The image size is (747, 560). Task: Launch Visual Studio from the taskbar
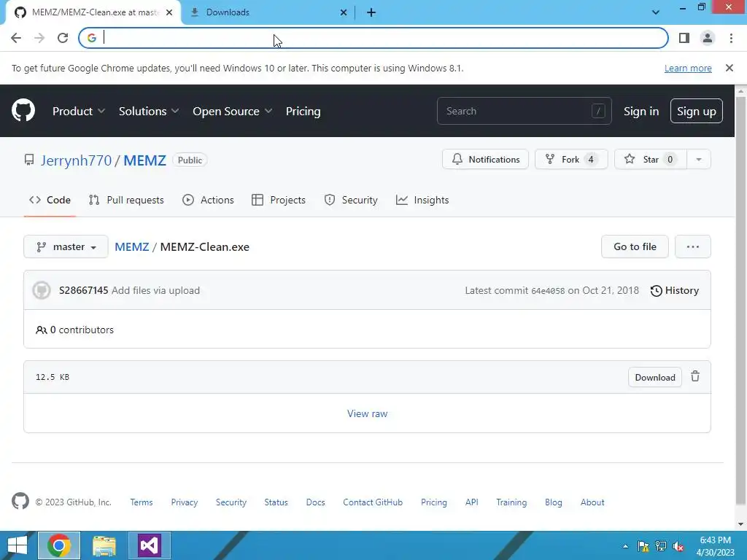click(150, 545)
